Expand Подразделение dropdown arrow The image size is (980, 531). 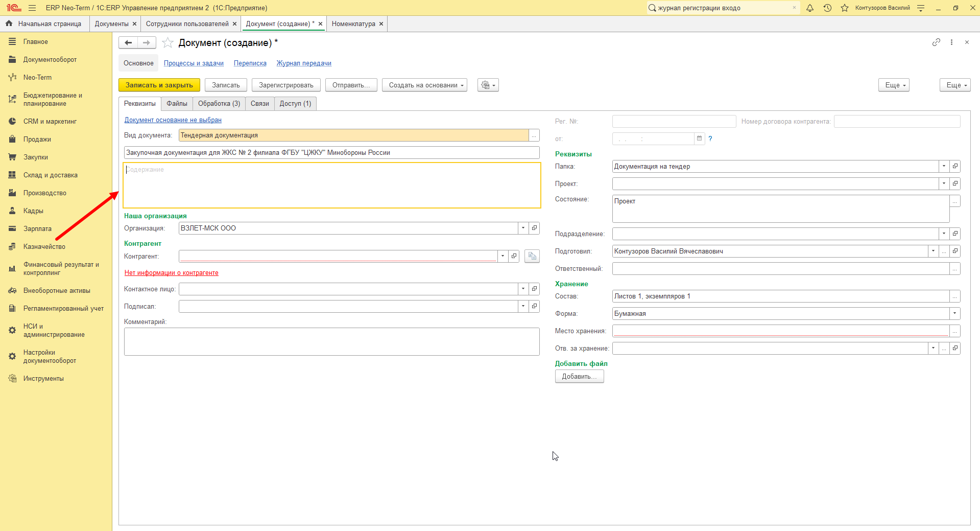click(944, 234)
